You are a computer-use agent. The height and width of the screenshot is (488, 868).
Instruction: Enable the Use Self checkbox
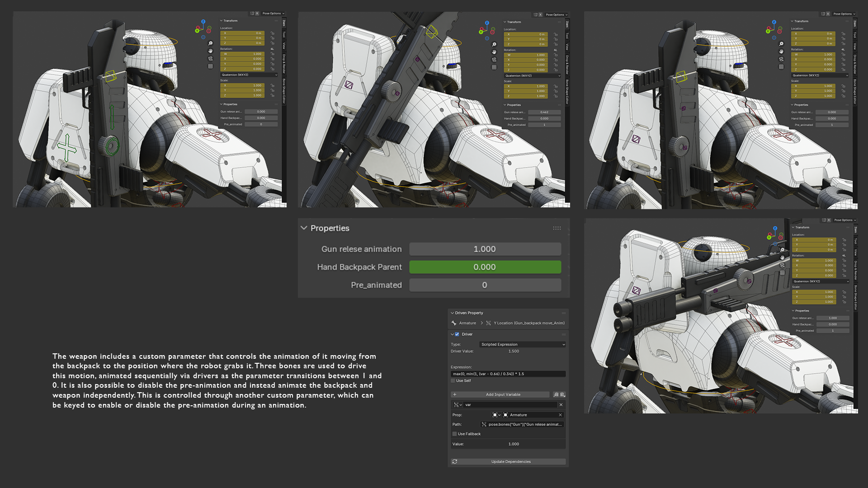click(x=453, y=381)
